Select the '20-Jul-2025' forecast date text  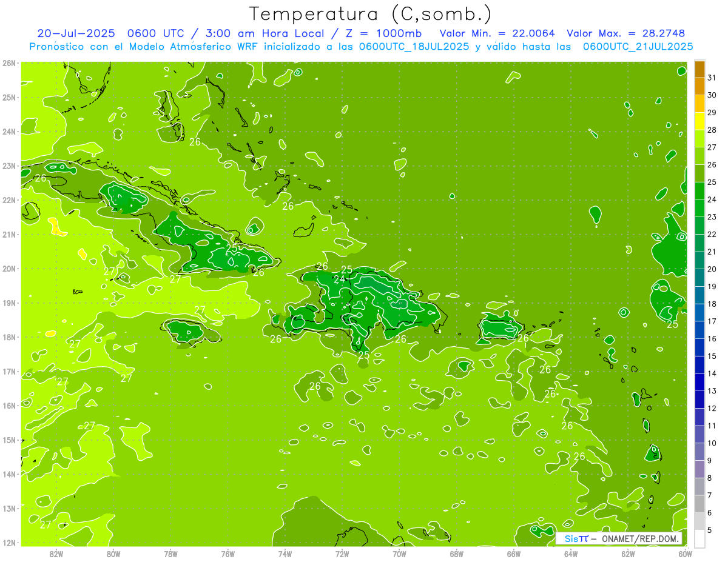coord(76,33)
